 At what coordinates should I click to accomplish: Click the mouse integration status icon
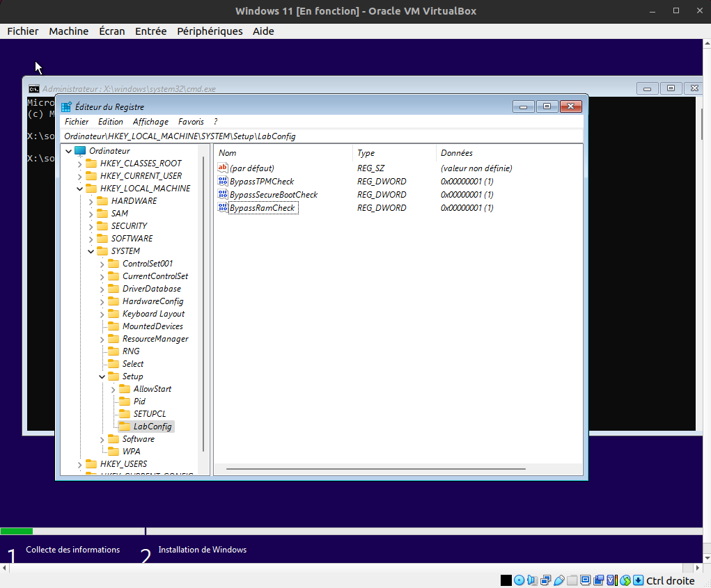(x=625, y=580)
